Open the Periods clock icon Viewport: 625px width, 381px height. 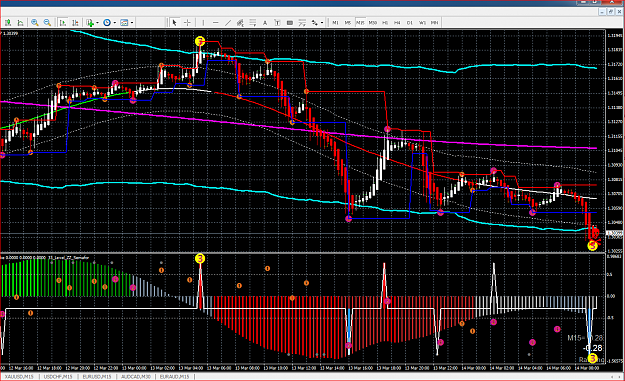tap(107, 23)
